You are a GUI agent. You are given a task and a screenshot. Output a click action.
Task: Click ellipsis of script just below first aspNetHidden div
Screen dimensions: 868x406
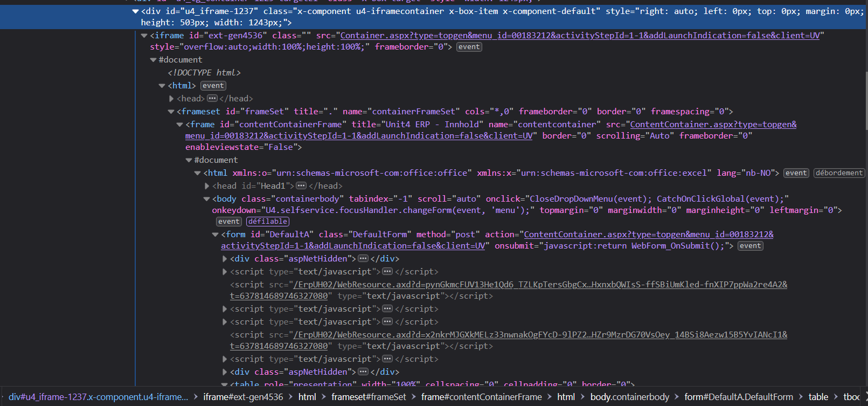[x=387, y=272]
